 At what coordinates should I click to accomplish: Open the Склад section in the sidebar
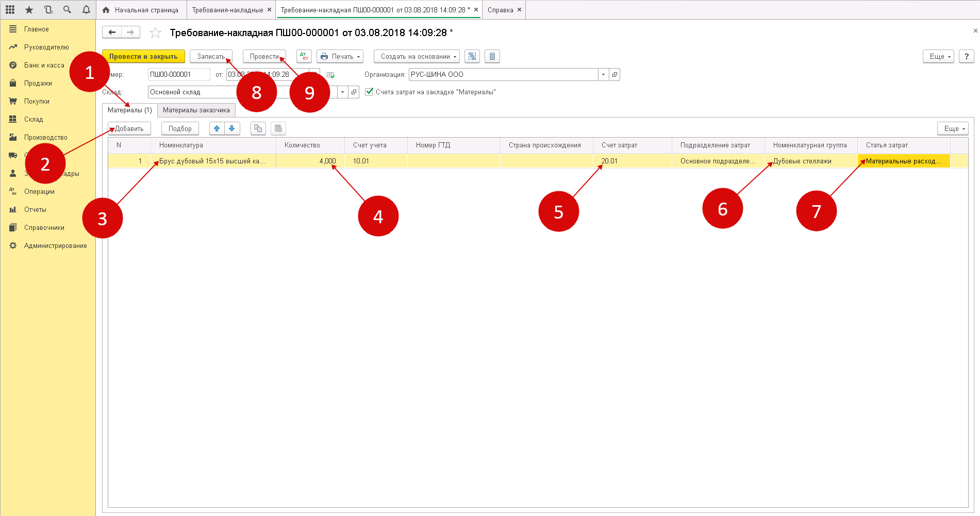(x=34, y=119)
